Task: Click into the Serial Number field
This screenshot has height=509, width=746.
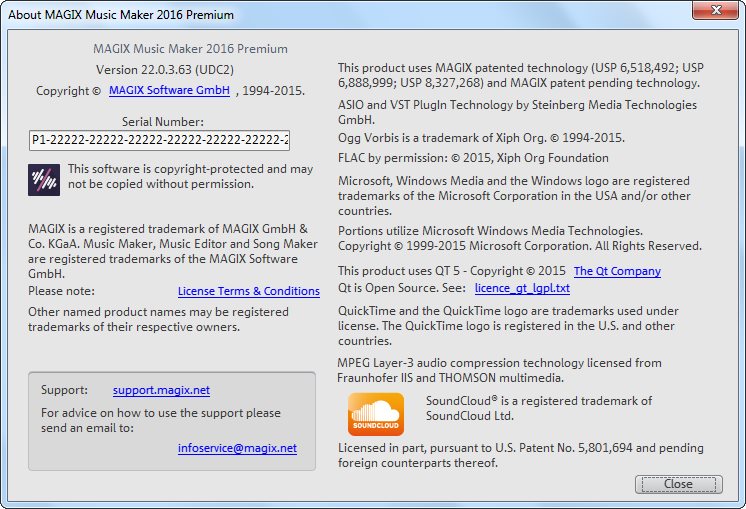Action: pos(159,140)
